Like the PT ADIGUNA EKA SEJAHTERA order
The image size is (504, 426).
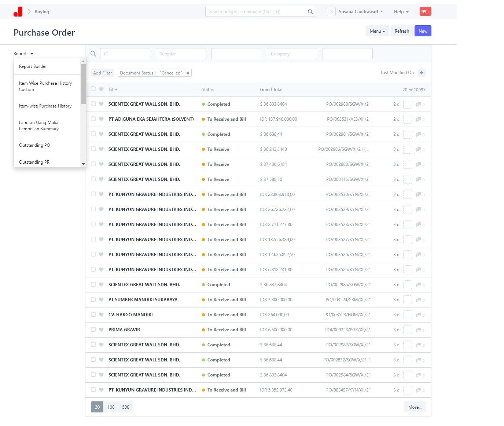click(102, 119)
